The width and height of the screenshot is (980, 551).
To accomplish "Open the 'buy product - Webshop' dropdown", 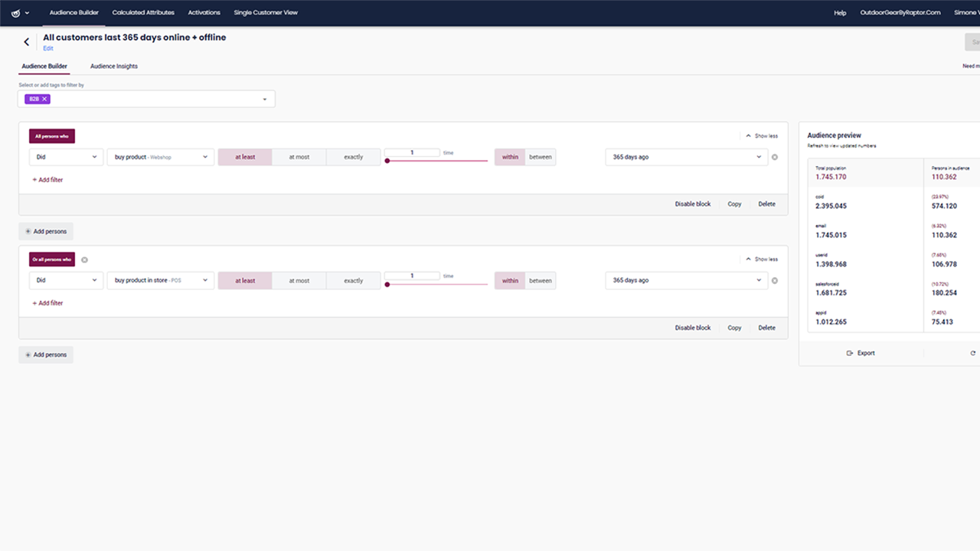I will click(x=161, y=157).
